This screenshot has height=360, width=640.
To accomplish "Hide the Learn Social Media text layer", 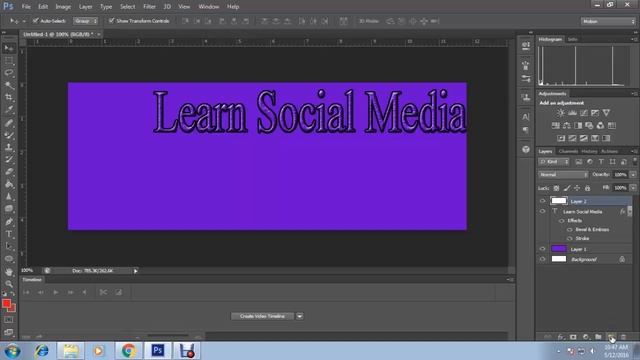I will pyautogui.click(x=542, y=211).
